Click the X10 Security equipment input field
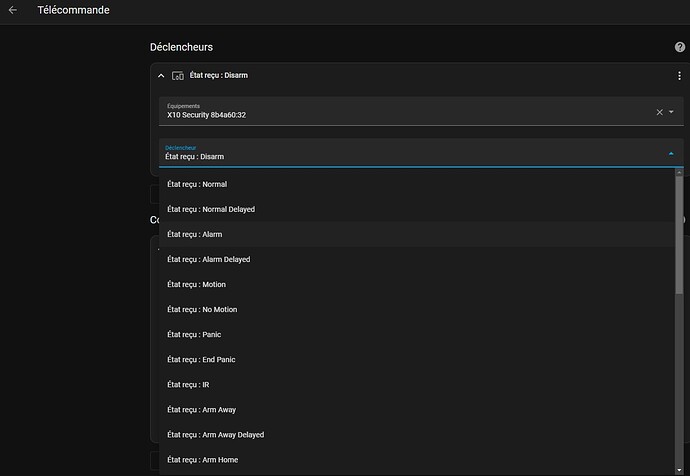The width and height of the screenshot is (690, 476). (400, 112)
